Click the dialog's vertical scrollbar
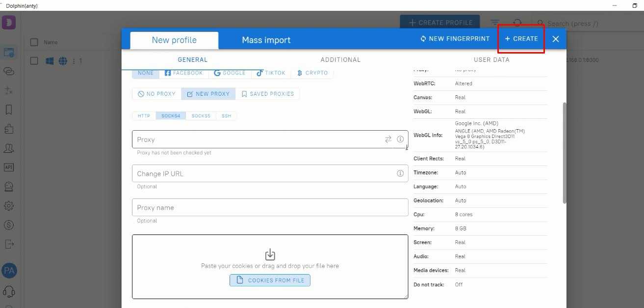644x308 pixels. (564, 152)
